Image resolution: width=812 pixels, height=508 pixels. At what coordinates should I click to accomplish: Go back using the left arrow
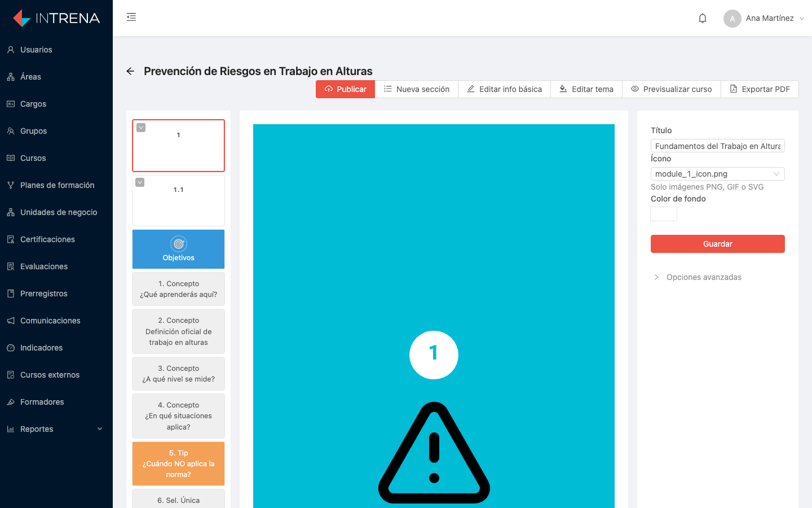130,71
